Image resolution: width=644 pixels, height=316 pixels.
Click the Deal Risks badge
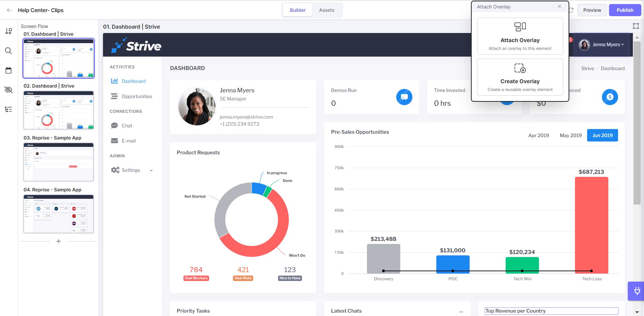tap(243, 278)
